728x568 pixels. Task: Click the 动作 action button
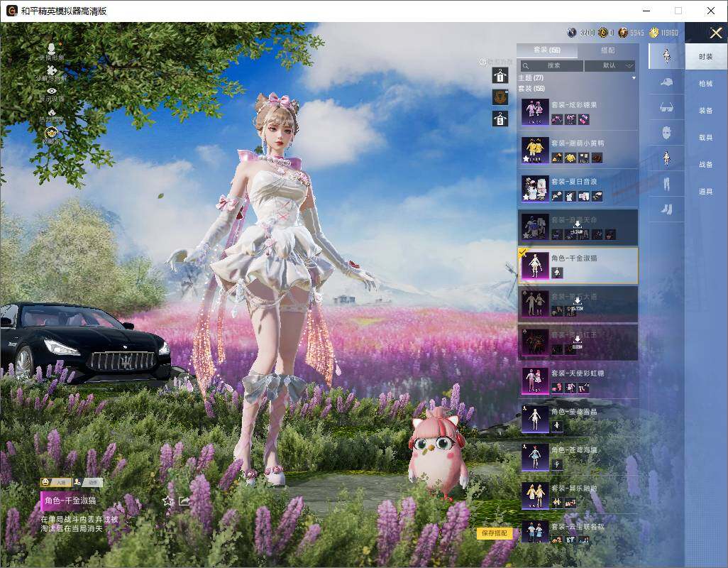pyautogui.click(x=88, y=483)
